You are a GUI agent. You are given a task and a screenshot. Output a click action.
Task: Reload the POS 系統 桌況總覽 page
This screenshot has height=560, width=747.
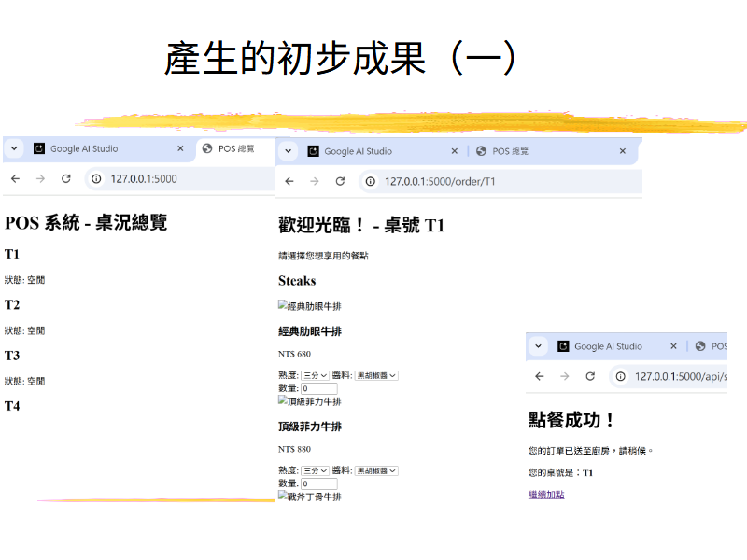click(65, 178)
